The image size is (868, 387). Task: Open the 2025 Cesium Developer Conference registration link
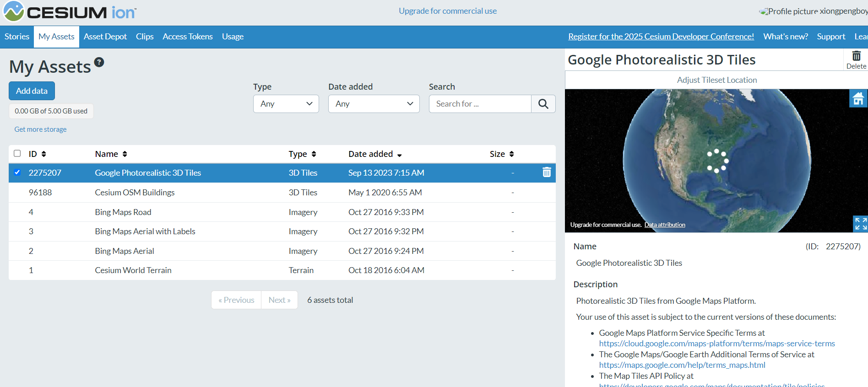pyautogui.click(x=661, y=37)
